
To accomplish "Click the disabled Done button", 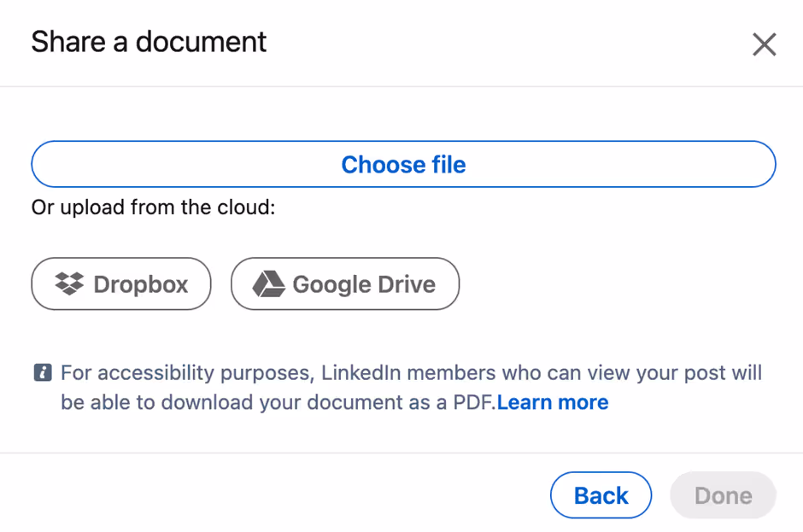I will tap(723, 495).
